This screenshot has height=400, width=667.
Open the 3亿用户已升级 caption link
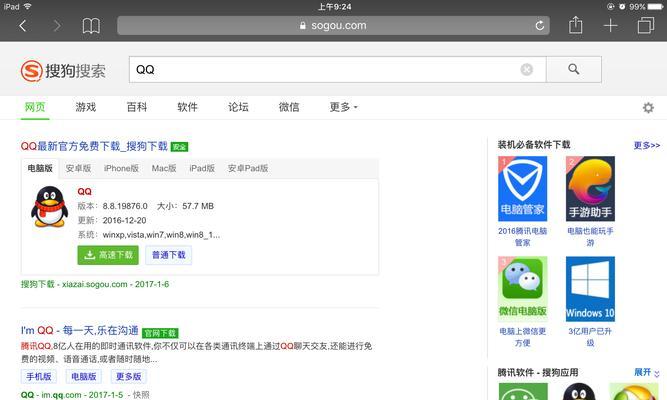tap(590, 337)
